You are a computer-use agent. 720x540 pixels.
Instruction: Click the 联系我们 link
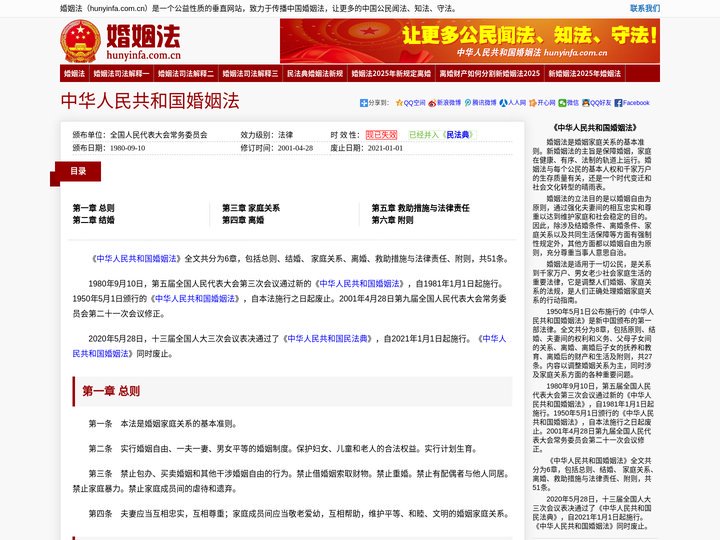(645, 8)
